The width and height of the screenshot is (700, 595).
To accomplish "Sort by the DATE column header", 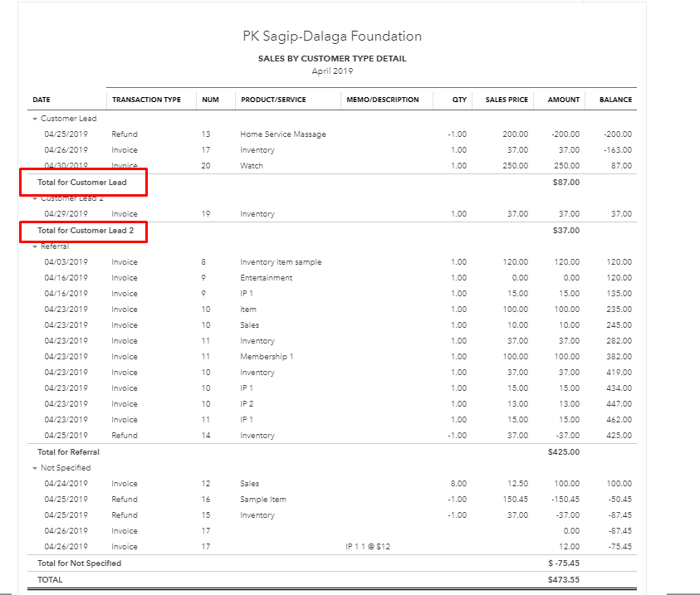I will click(x=41, y=100).
